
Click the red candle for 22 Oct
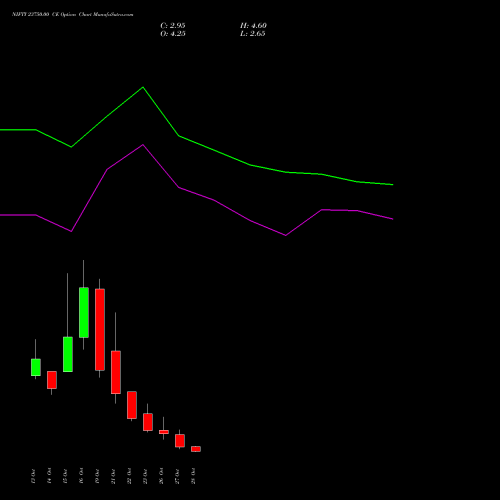click(132, 405)
